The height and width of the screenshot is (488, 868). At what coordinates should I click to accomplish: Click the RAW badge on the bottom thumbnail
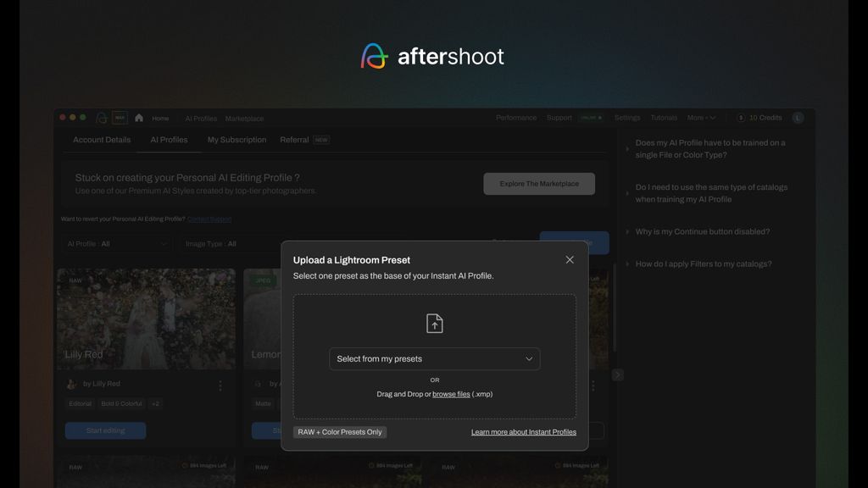(x=75, y=467)
